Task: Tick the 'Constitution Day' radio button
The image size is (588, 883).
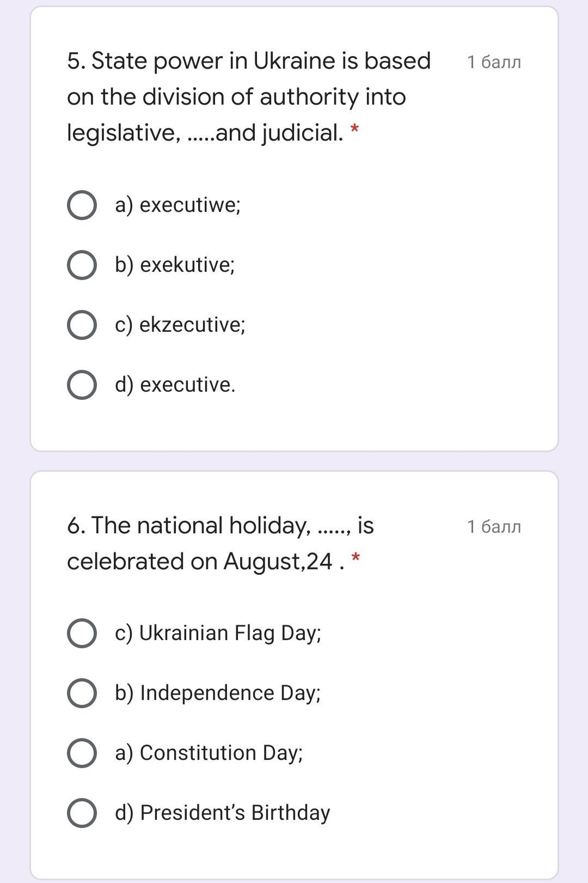Action: tap(82, 753)
